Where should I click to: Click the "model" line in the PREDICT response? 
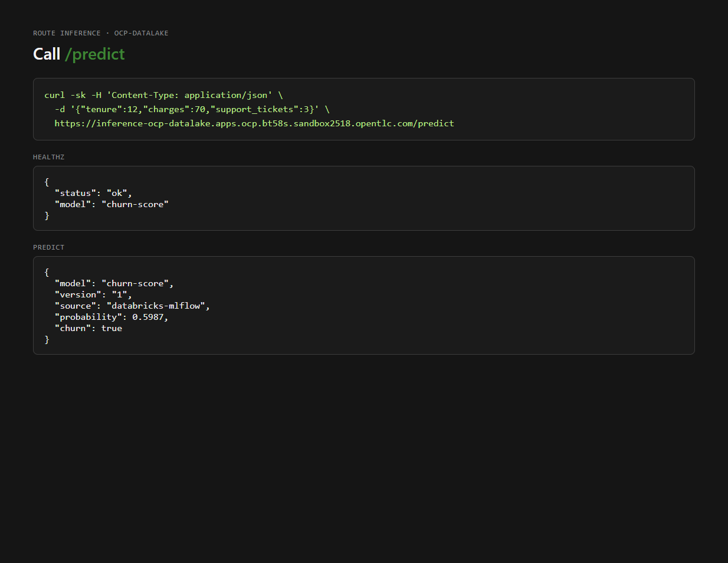click(114, 283)
